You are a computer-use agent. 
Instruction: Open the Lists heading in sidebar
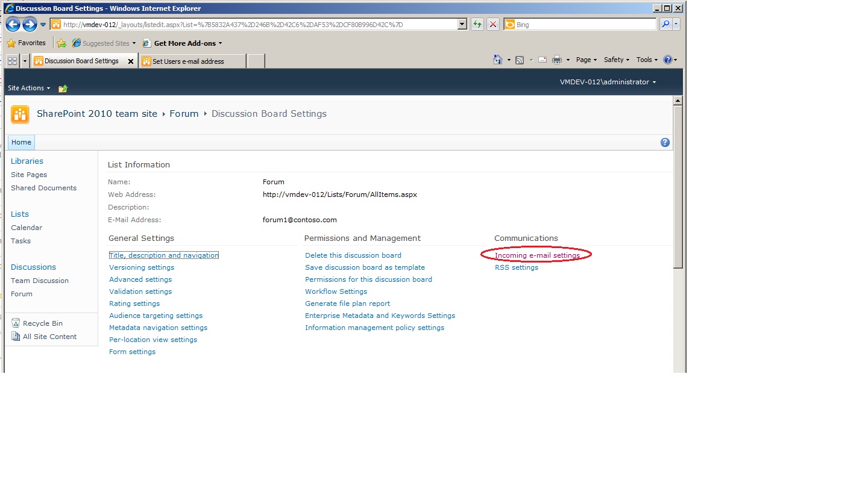click(20, 214)
